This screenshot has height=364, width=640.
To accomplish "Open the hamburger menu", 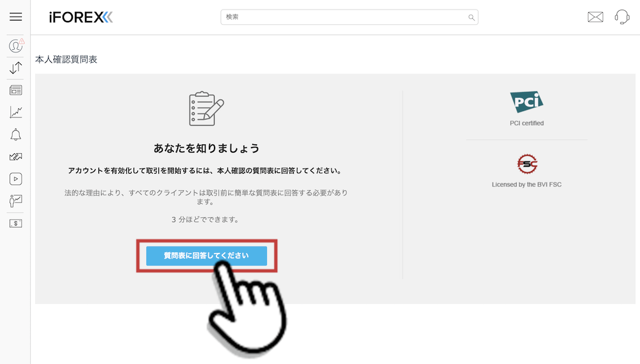I will (15, 17).
